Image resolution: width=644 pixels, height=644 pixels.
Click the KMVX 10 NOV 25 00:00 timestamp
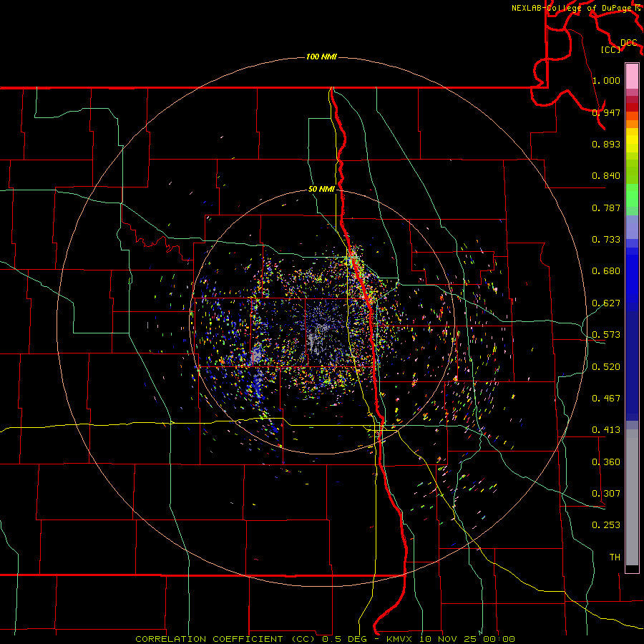point(451,639)
